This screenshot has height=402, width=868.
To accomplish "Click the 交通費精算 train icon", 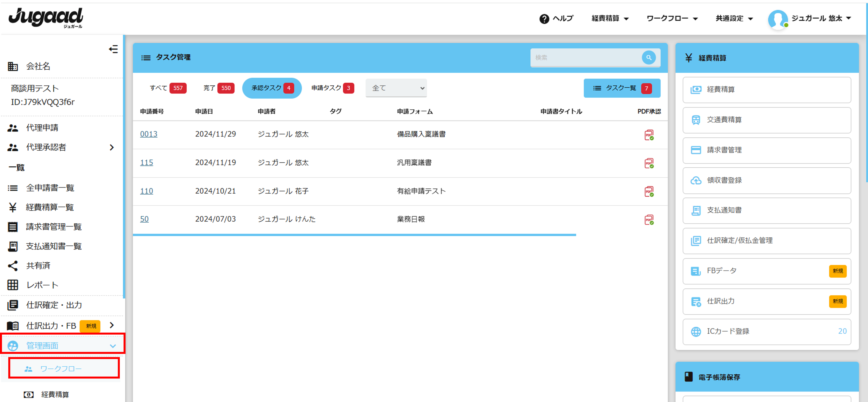I will [696, 120].
